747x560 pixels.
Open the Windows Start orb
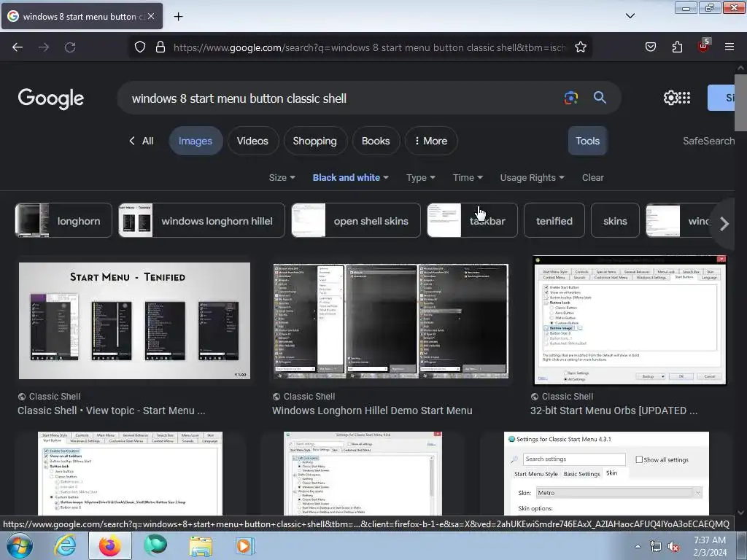pyautogui.click(x=20, y=545)
